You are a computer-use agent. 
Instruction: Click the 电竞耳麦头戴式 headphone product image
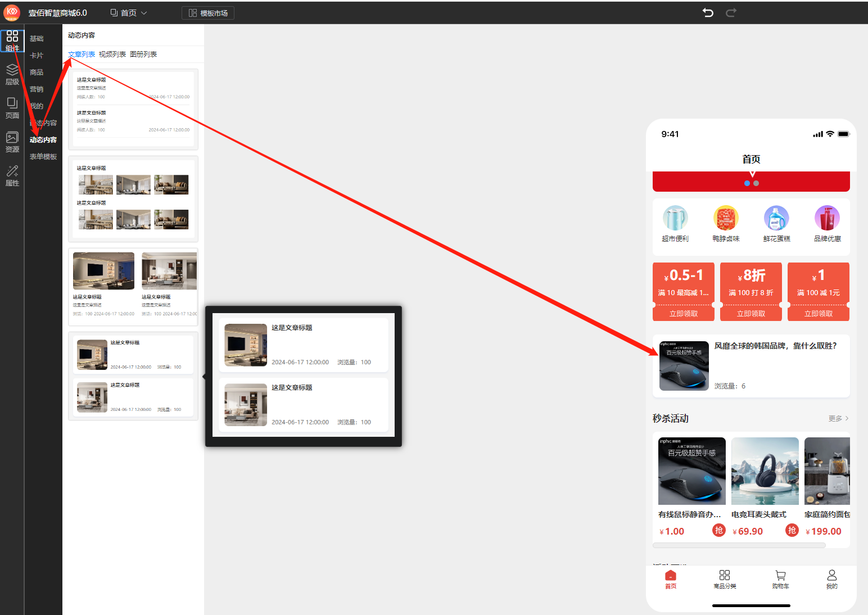(x=765, y=471)
